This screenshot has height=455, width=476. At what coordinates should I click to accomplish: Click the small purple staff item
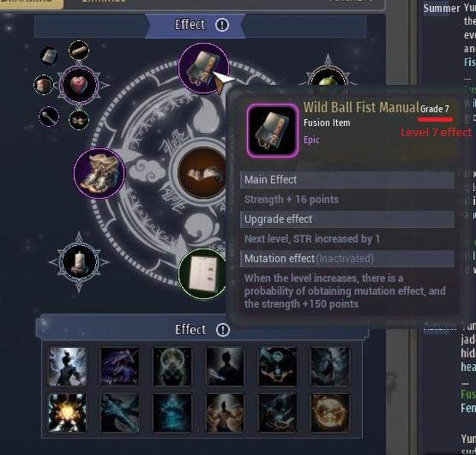click(x=49, y=117)
